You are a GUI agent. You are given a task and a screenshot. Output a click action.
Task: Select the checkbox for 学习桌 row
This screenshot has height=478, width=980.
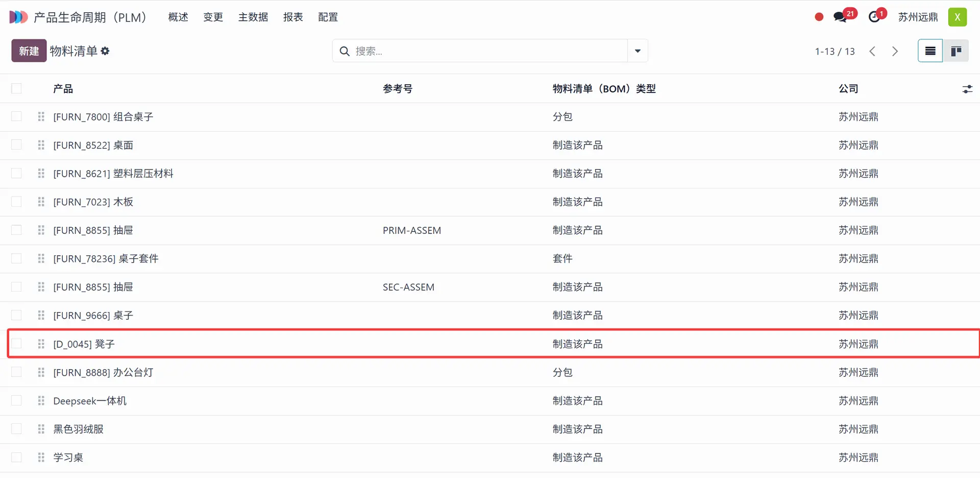pos(17,458)
